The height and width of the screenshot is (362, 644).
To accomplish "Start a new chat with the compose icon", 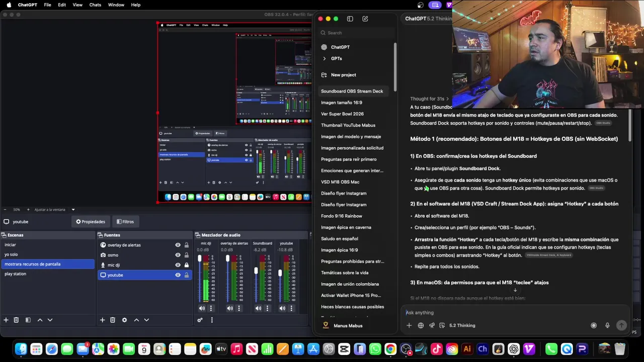I will click(365, 19).
